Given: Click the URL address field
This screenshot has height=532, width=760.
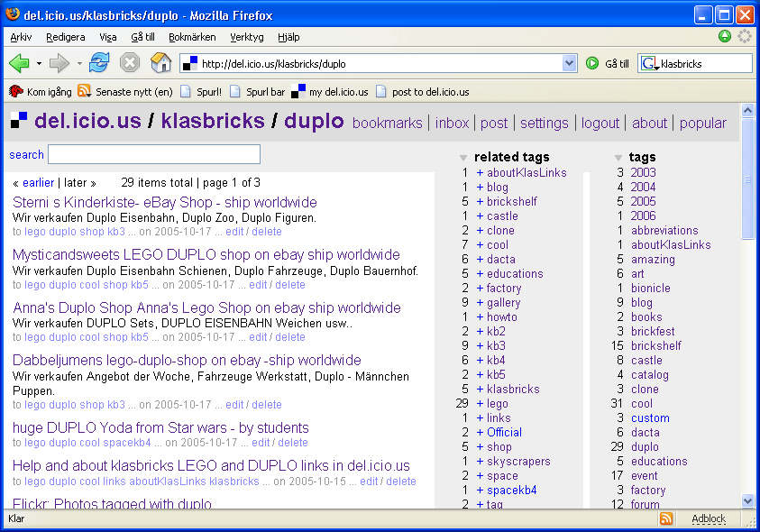Looking at the screenshot, I should pos(380,63).
